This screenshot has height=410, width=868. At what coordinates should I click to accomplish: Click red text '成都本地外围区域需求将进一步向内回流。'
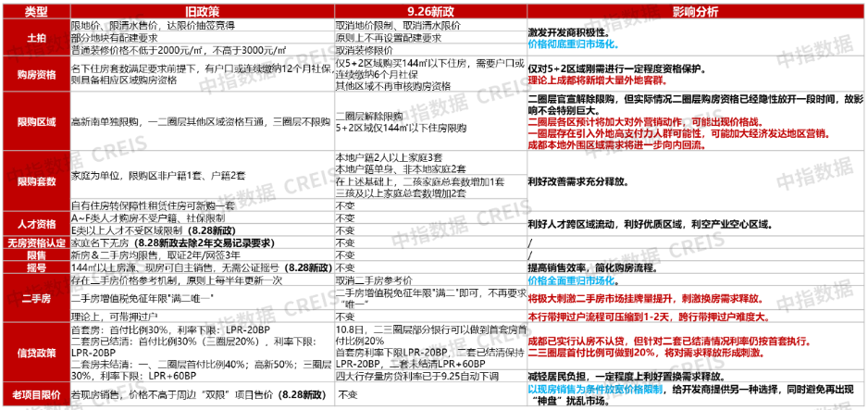[x=615, y=143]
